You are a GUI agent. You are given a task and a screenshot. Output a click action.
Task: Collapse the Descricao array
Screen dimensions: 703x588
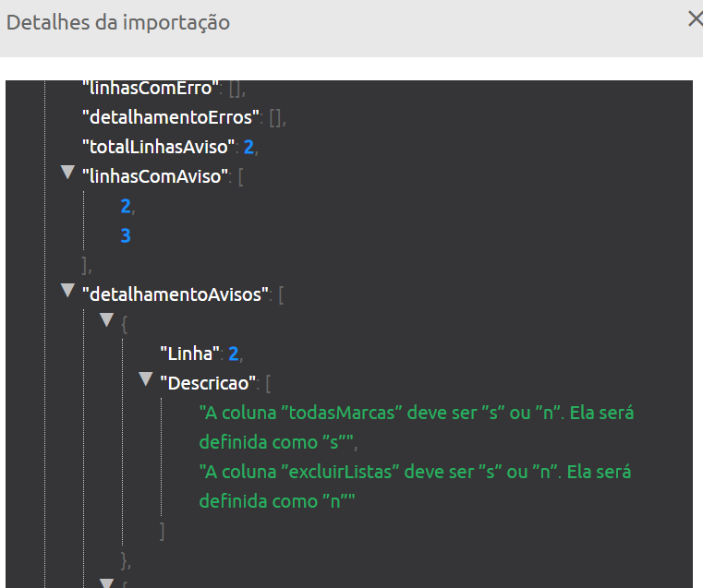pyautogui.click(x=145, y=379)
